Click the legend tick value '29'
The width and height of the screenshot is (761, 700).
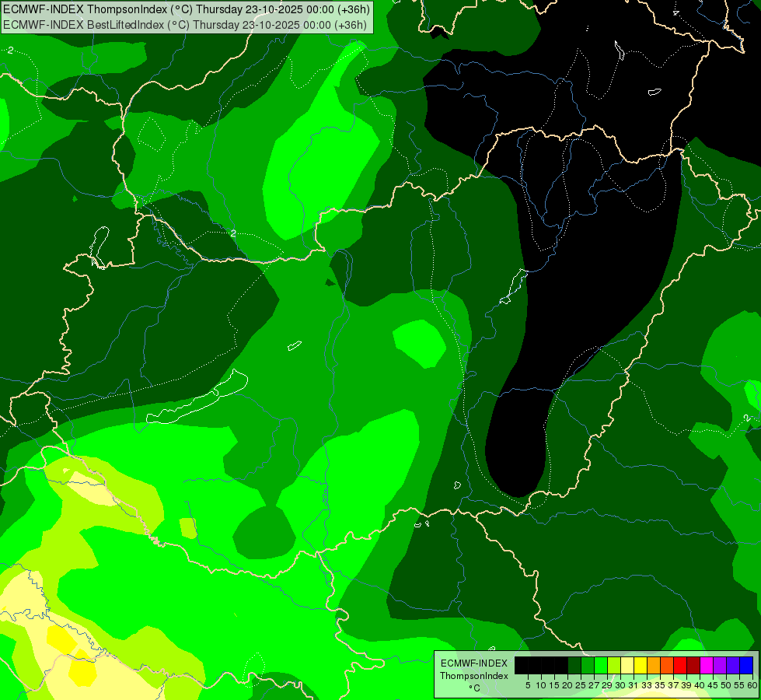click(607, 685)
